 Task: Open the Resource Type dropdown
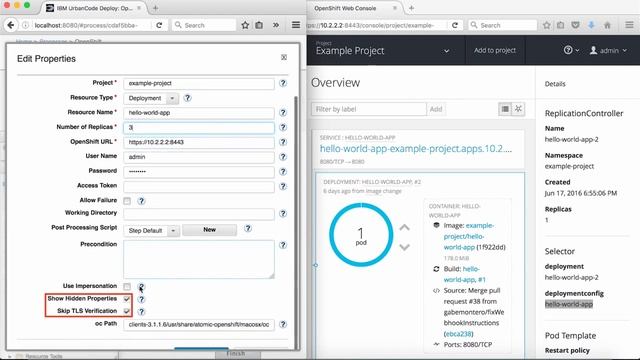pos(151,98)
